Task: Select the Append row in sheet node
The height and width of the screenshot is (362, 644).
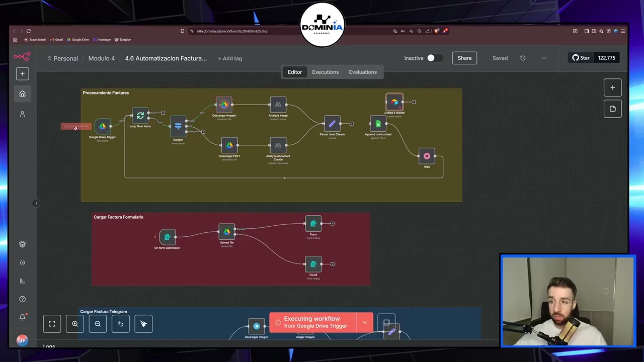Action: 378,124
